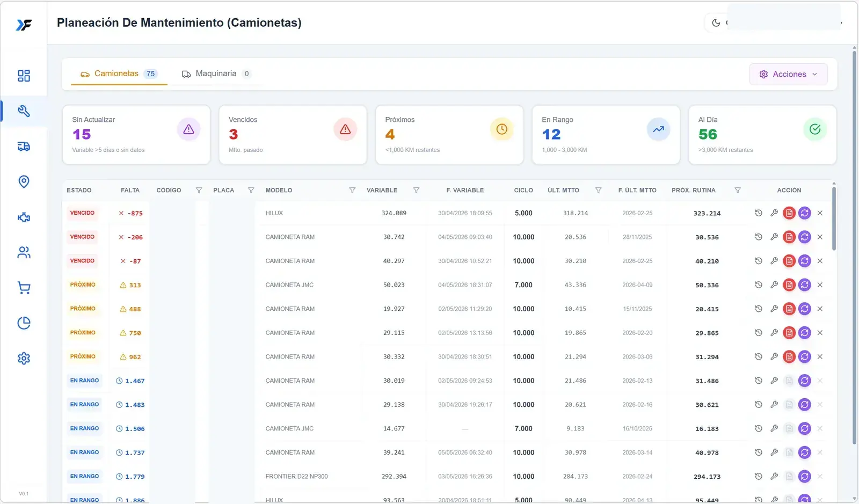Click red document icon in row with 30.742

[x=789, y=237]
